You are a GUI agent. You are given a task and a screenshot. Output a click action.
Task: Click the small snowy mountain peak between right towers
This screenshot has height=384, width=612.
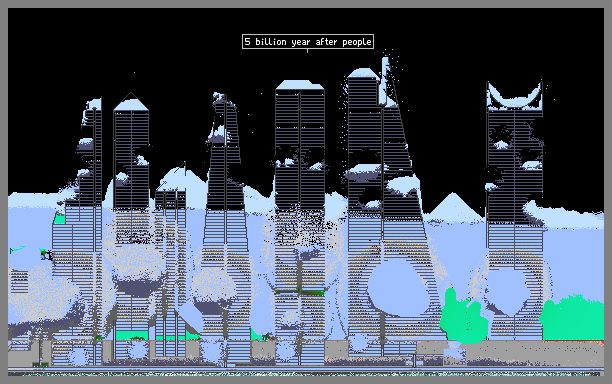click(x=454, y=208)
